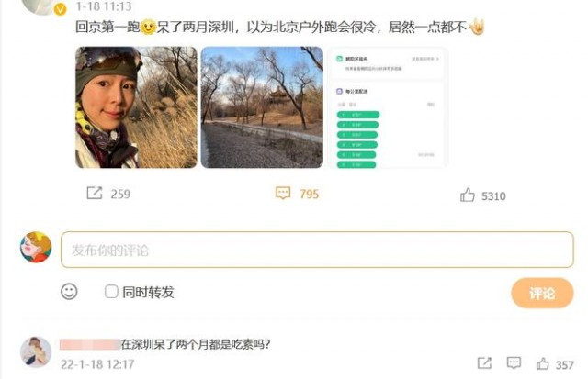Enable the 同时转发 checkbox
This screenshot has height=379, width=588.
click(x=111, y=292)
